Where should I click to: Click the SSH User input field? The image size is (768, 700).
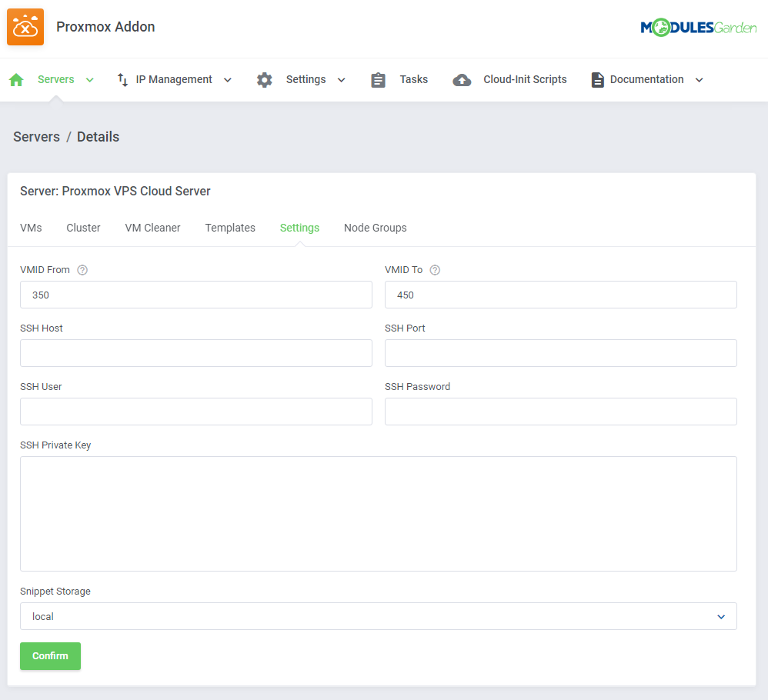tap(196, 412)
